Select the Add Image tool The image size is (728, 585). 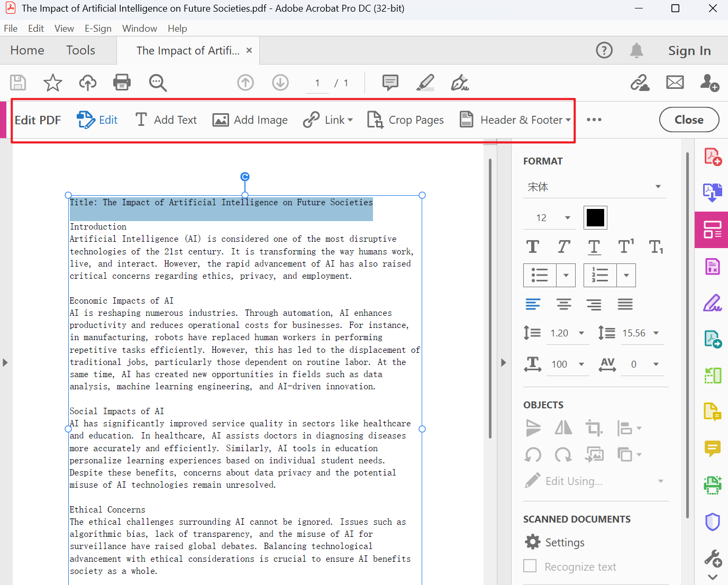click(x=250, y=120)
